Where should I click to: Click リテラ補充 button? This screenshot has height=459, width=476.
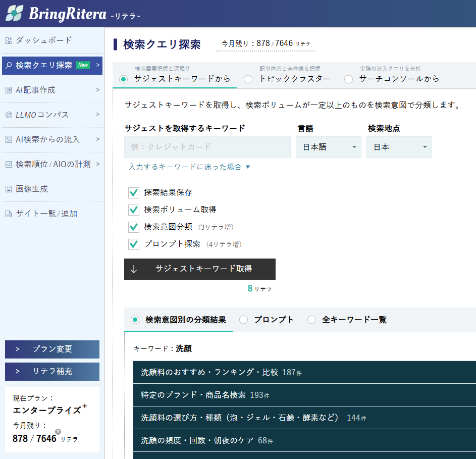point(52,372)
